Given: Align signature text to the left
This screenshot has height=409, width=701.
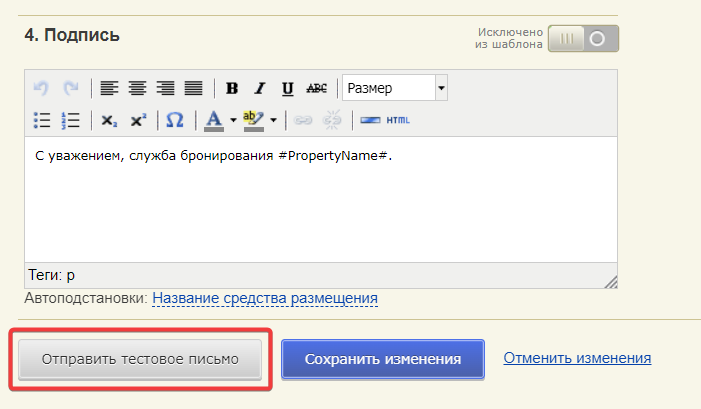Looking at the screenshot, I should point(109,88).
